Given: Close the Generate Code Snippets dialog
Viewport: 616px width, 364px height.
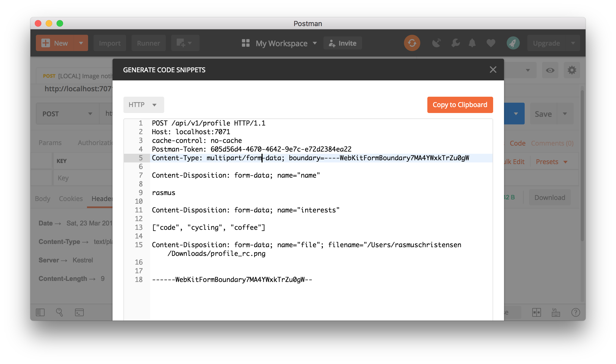Looking at the screenshot, I should (493, 70).
